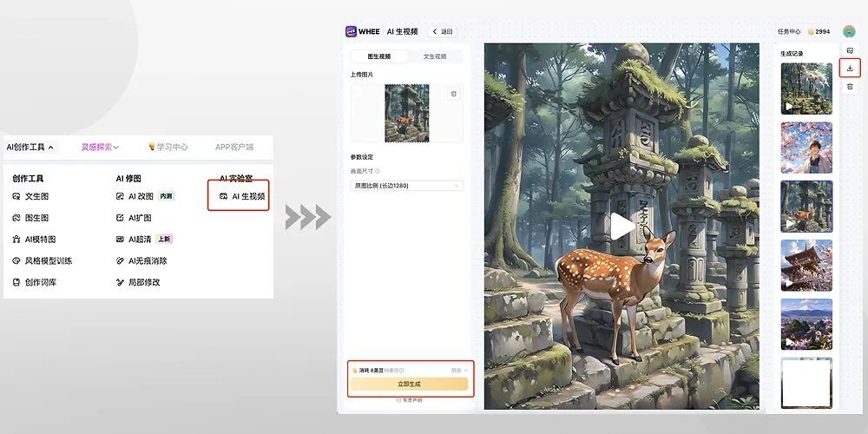Open the 原图比例 size dropdown
Image resolution: width=868 pixels, height=434 pixels.
(407, 186)
